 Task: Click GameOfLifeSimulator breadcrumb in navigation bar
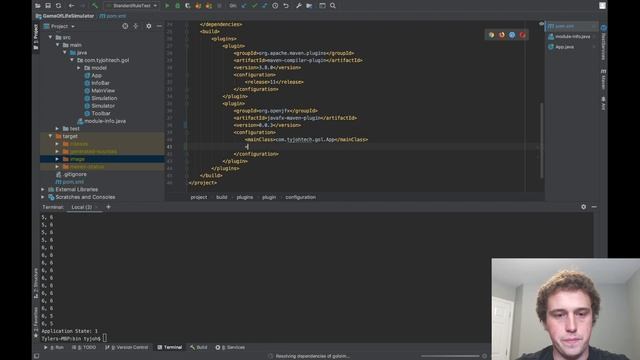(x=68, y=16)
